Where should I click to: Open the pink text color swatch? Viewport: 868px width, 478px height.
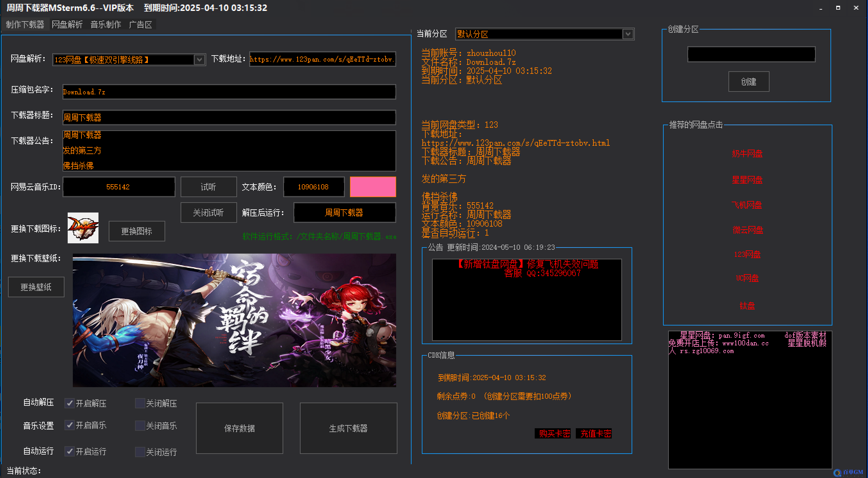coord(373,187)
